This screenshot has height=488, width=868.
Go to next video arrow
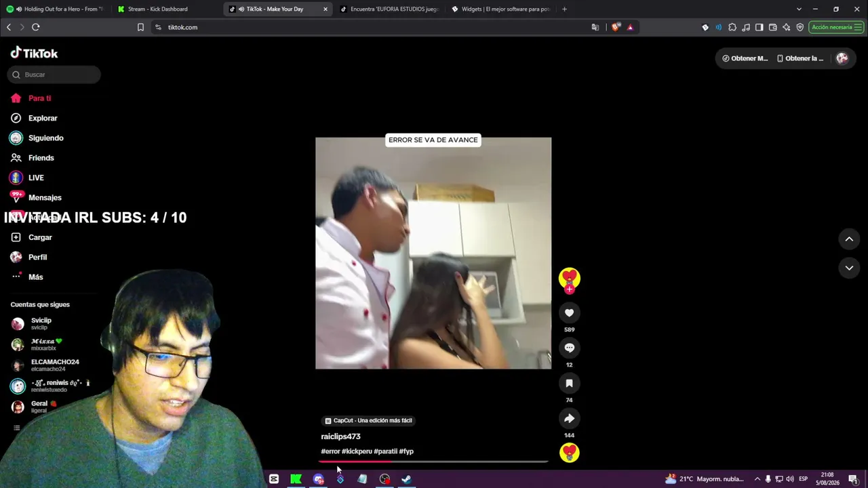click(849, 268)
